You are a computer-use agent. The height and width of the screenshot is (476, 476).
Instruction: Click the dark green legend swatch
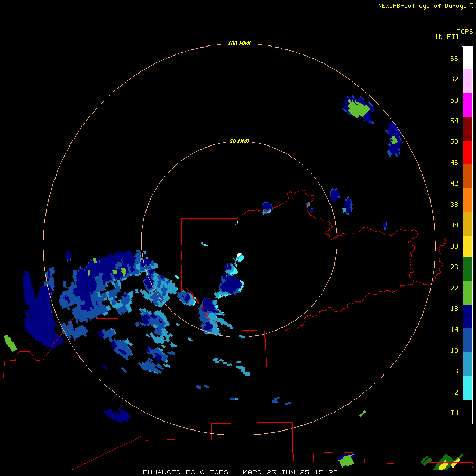[467, 269]
